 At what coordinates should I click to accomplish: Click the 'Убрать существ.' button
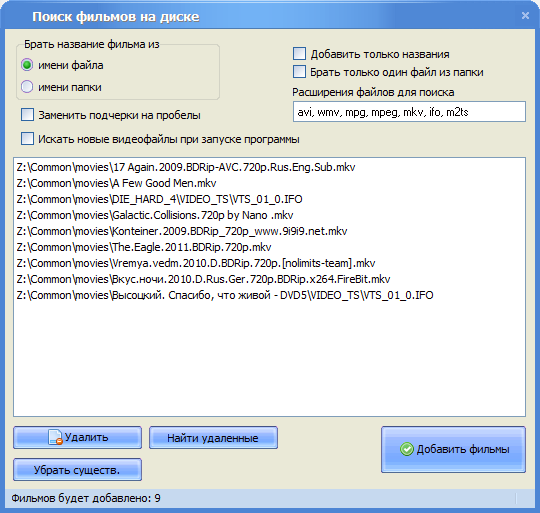[x=77, y=470]
